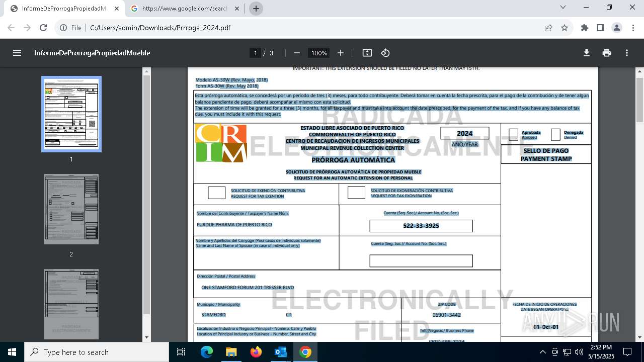Show hidden system tray icons
This screenshot has height=362, width=644.
(542, 352)
